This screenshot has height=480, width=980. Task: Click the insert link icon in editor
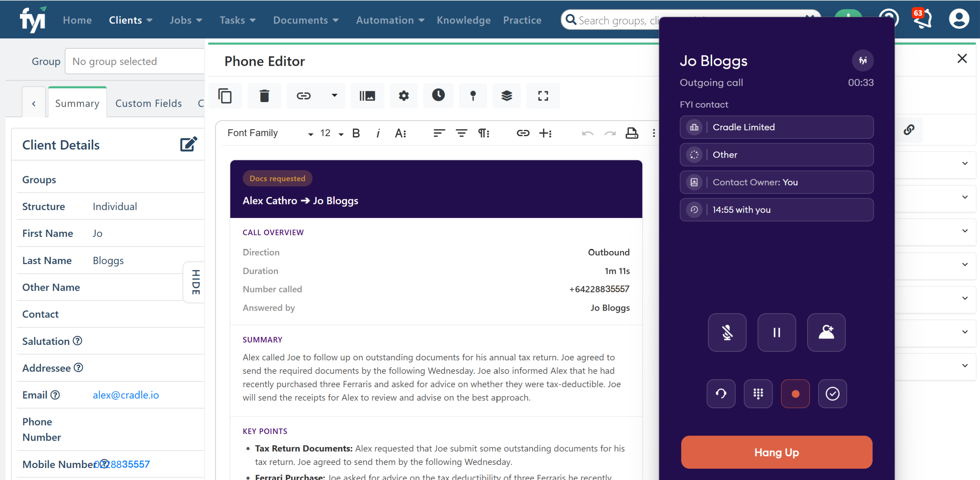coord(523,133)
